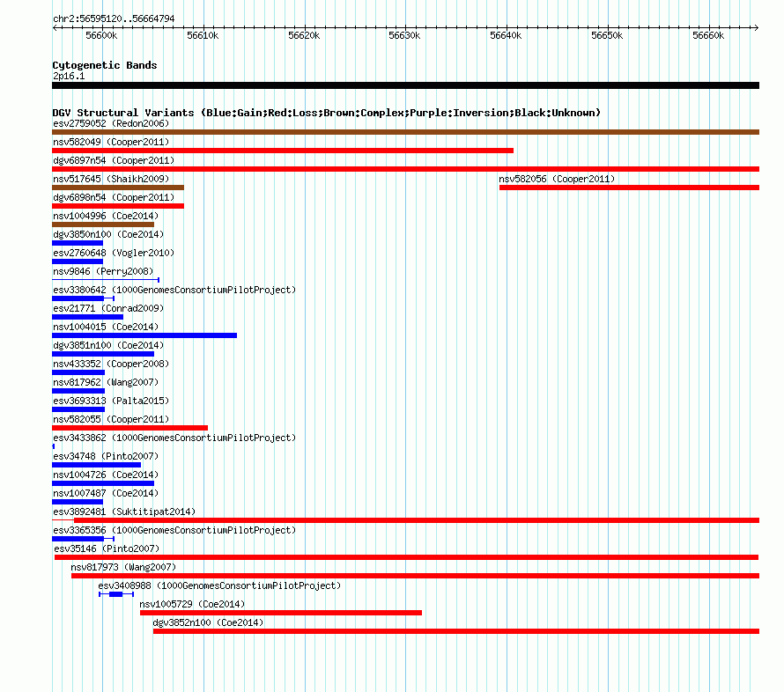The height and width of the screenshot is (692, 784).
Task: Open variant dgv3851n100 (Coe2014)
Action: (x=108, y=345)
